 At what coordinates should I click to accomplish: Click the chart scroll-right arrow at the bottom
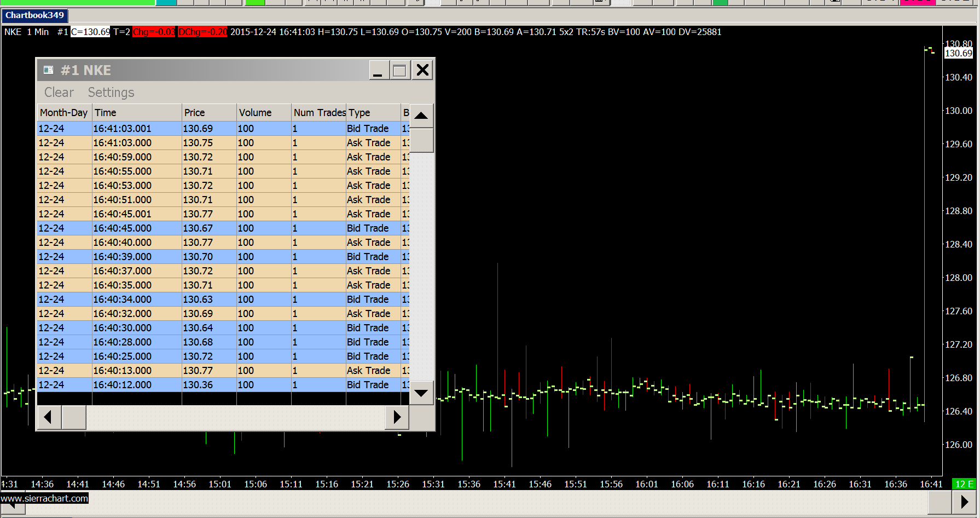click(x=964, y=502)
